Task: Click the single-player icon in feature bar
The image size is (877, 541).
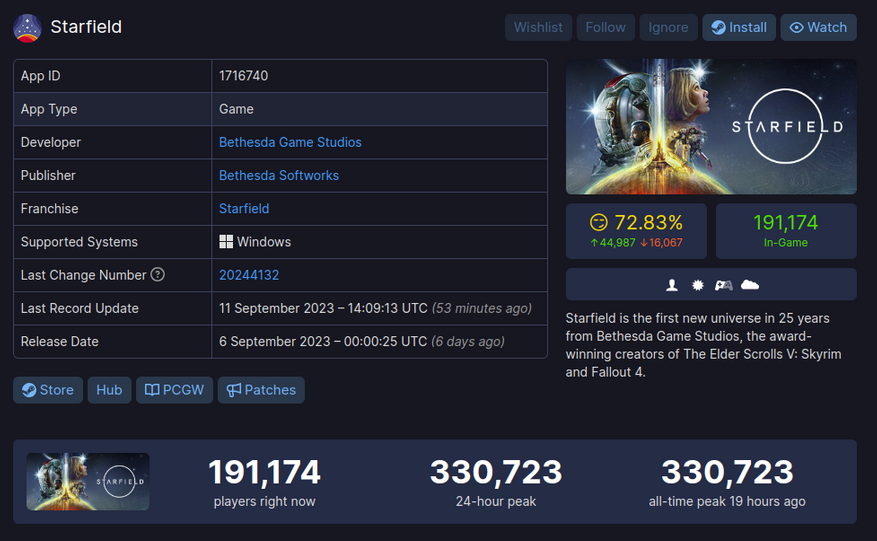Action: point(672,285)
